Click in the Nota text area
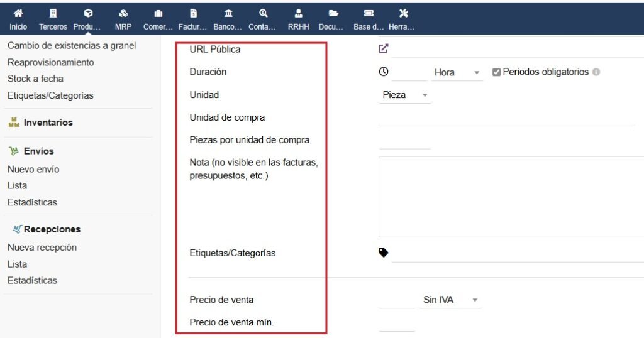This screenshot has height=338, width=644. click(x=511, y=197)
